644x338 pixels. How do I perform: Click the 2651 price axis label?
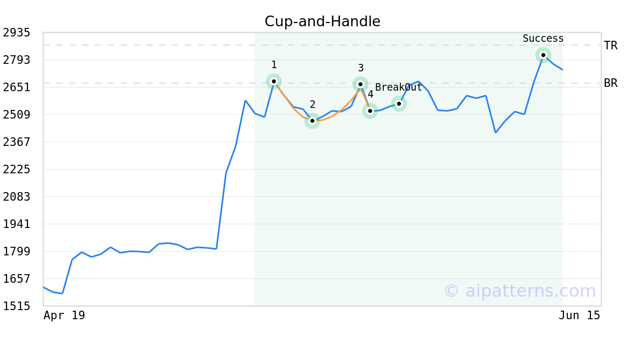pyautogui.click(x=17, y=87)
